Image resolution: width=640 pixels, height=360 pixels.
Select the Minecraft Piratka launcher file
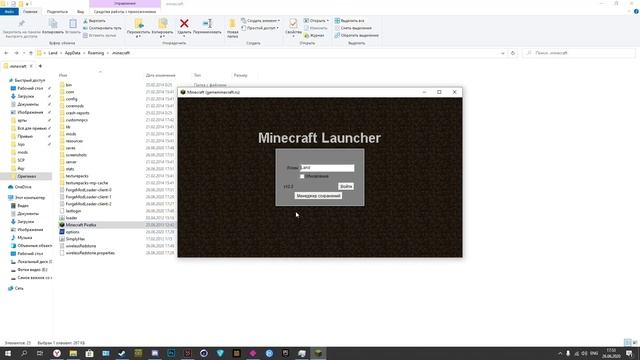[x=80, y=225]
